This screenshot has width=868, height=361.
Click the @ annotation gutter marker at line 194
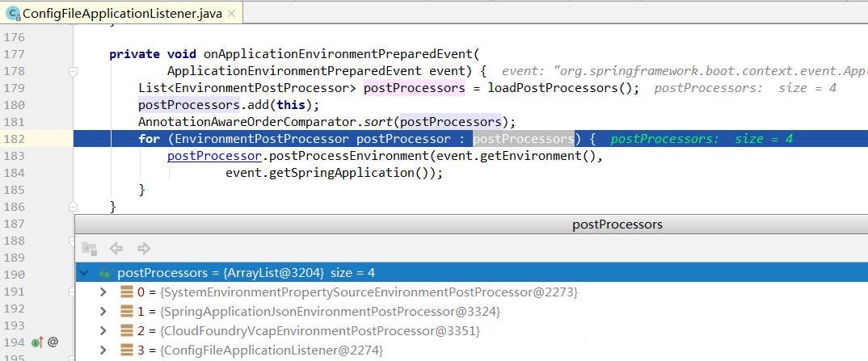pyautogui.click(x=53, y=342)
